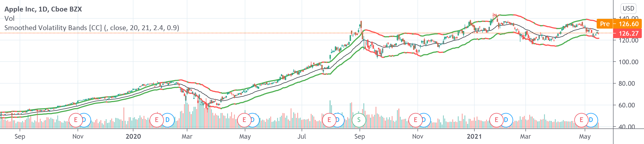The image size is (644, 144).
Task: Click the Apple Inc, 1D, Cboe BZX title
Action: (x=43, y=9)
